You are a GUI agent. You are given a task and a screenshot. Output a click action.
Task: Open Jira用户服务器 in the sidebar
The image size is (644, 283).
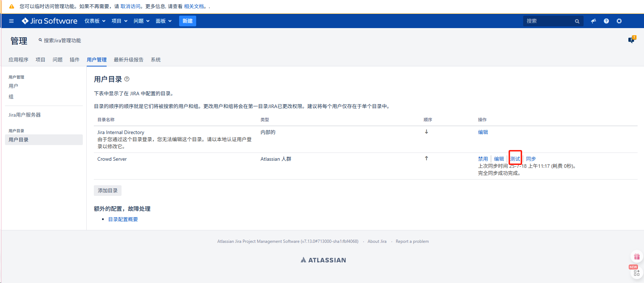coord(25,115)
